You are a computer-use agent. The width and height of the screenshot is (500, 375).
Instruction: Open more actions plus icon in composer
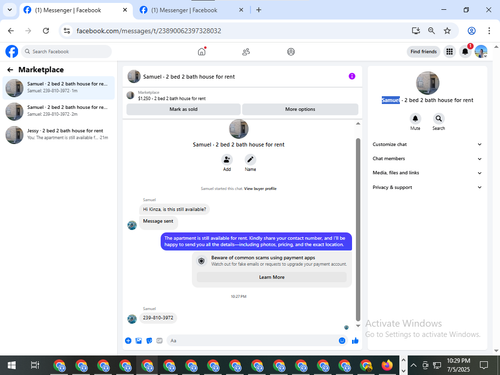pyautogui.click(x=128, y=341)
